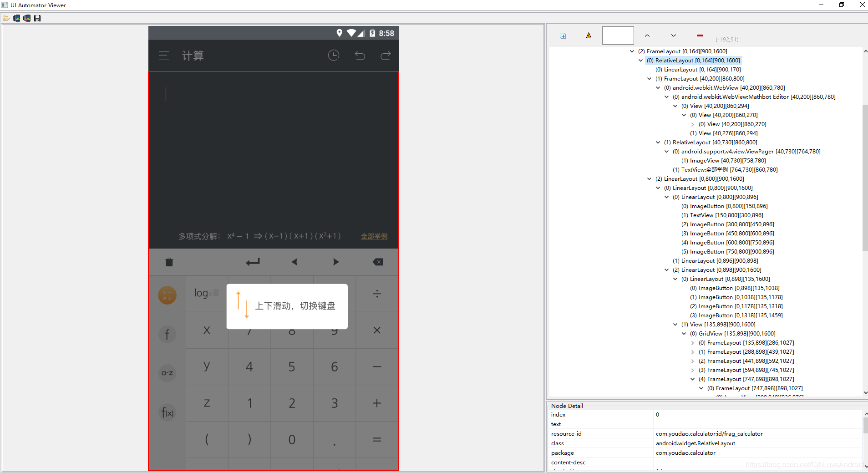This screenshot has width=868, height=473.
Task: Tap the minus − key
Action: coord(377,366)
